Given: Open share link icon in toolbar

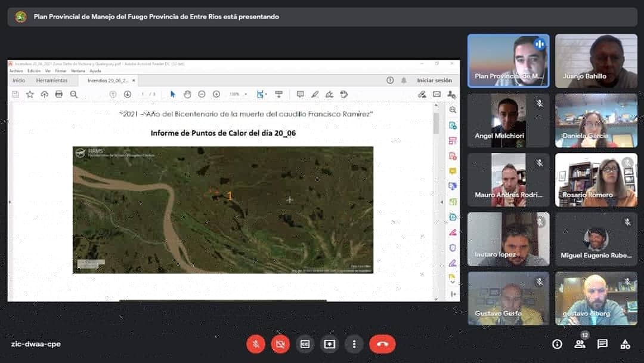Looking at the screenshot, I should pyautogui.click(x=422, y=94).
